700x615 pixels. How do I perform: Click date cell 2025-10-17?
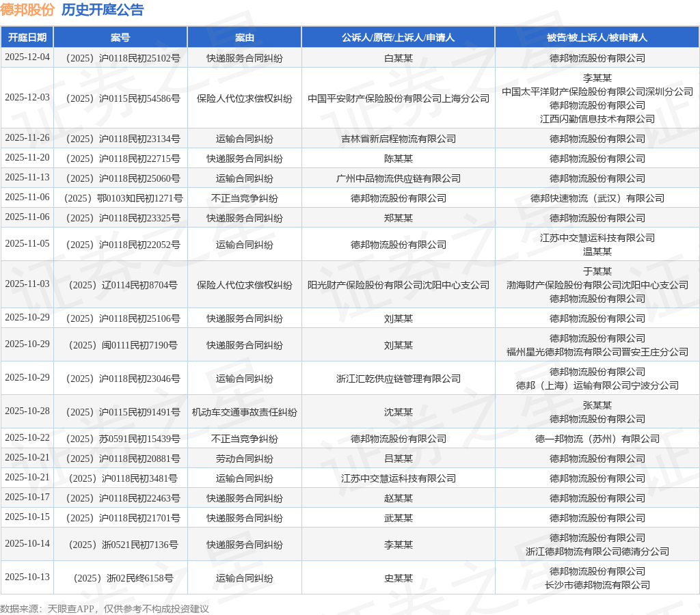pos(27,497)
